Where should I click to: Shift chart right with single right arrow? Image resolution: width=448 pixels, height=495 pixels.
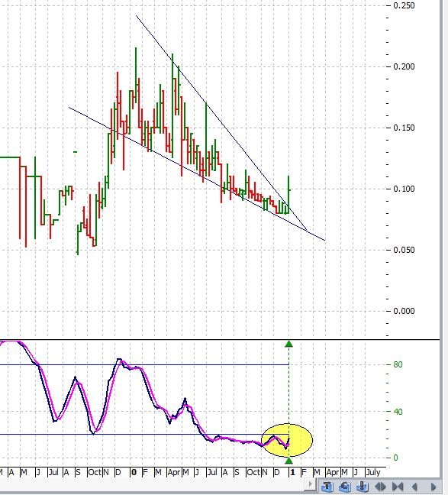(433, 487)
